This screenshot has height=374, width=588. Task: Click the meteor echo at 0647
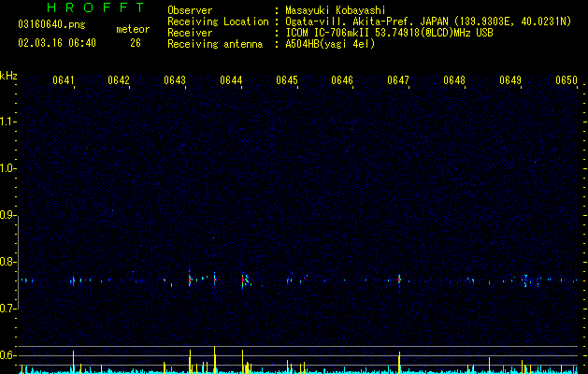pos(399,280)
